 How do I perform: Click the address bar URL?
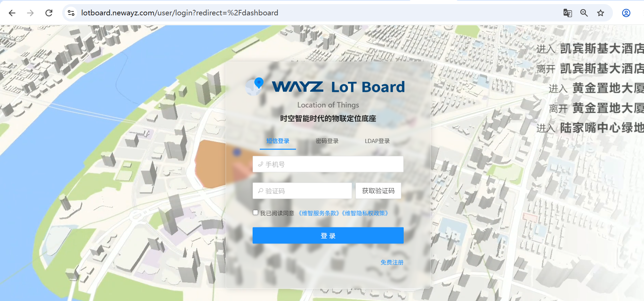coord(180,13)
